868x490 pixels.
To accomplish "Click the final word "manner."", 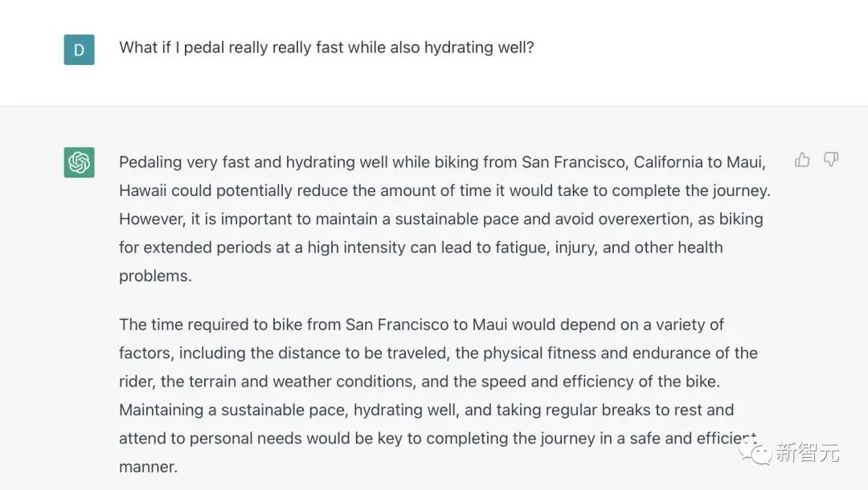I will [149, 468].
